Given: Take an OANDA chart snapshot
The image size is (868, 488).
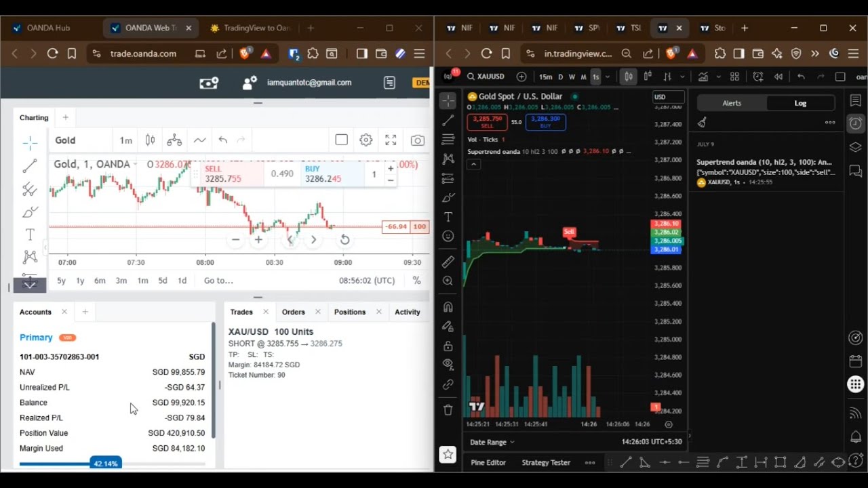Looking at the screenshot, I should pos(418,140).
